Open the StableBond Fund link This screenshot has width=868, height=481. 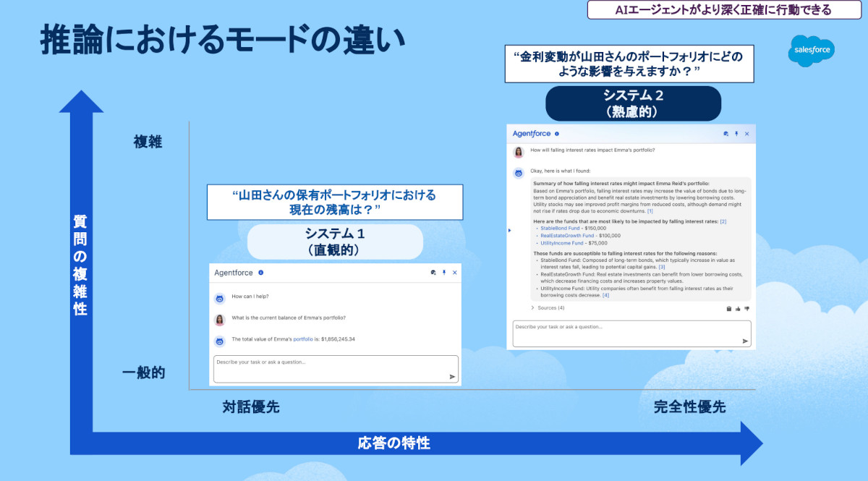tap(560, 228)
